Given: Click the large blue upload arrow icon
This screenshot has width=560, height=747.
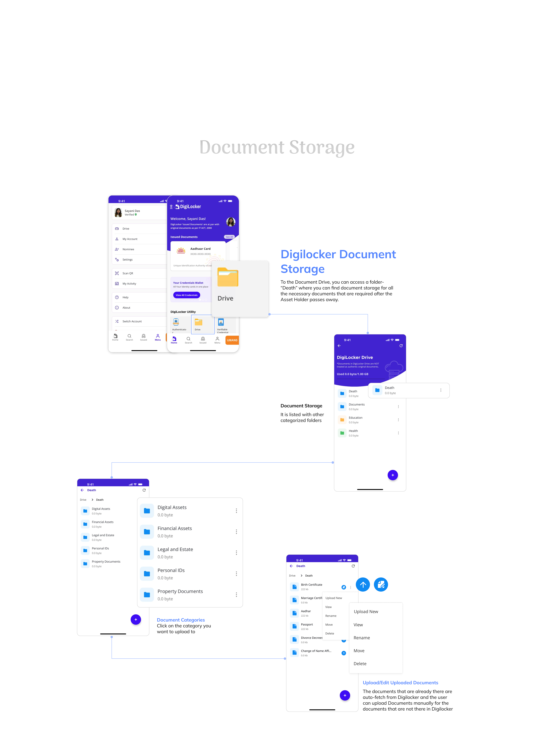Looking at the screenshot, I should coord(363,585).
